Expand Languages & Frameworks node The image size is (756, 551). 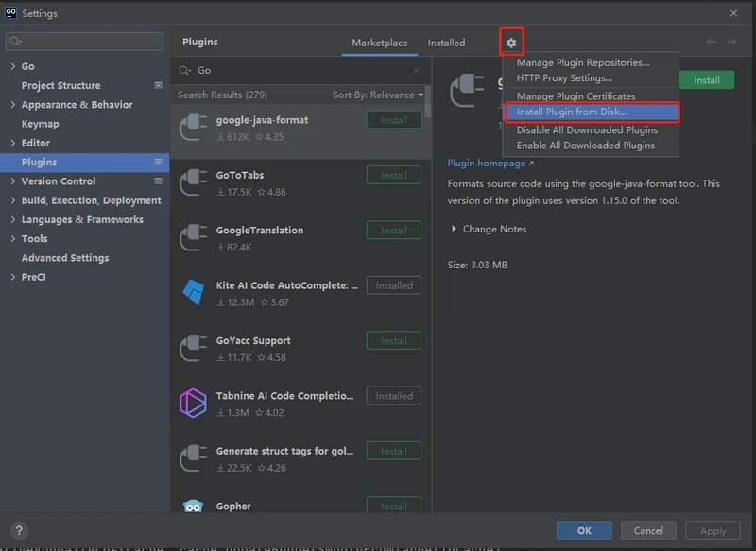(x=13, y=220)
